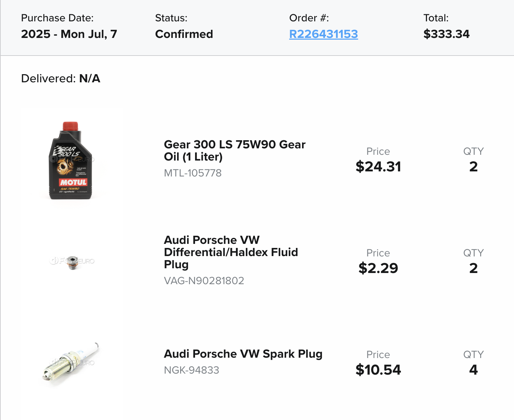Click the $24.31 gear oil price
The image size is (514, 420).
coord(378,167)
